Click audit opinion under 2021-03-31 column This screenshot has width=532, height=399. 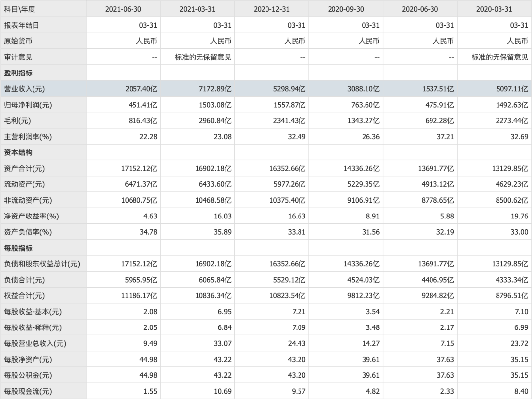coord(203,57)
